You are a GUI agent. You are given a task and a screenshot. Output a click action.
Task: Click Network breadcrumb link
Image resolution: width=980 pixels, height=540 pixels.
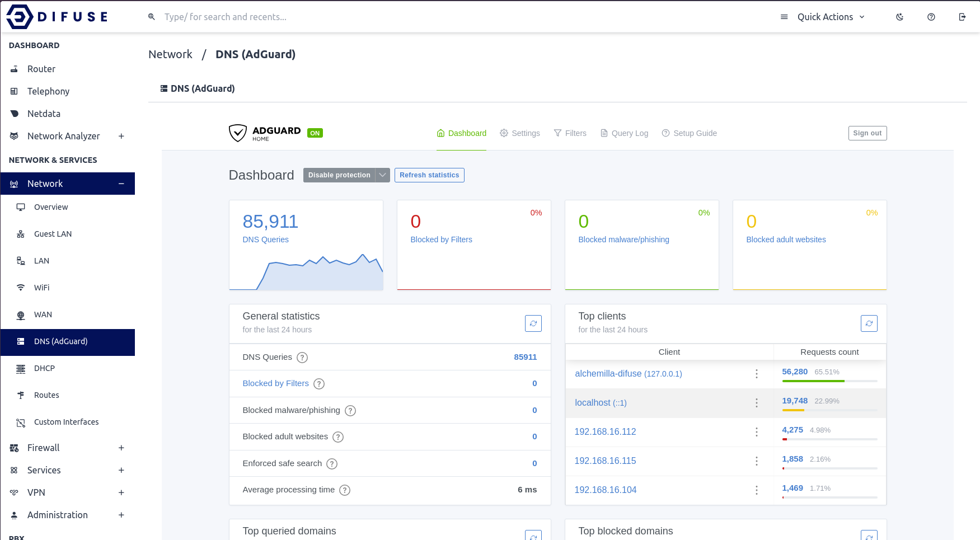tap(170, 54)
